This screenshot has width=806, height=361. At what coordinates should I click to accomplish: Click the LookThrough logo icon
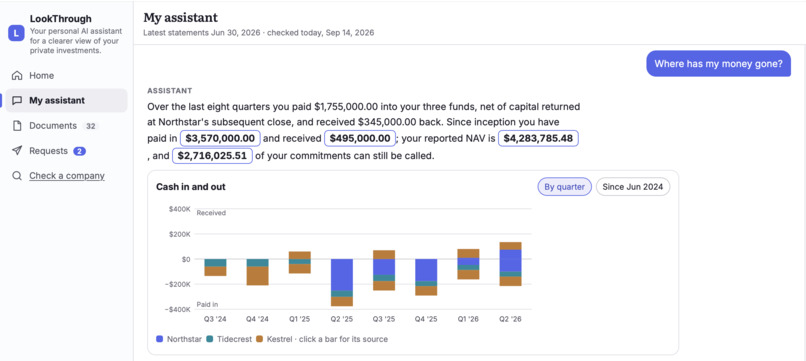tap(16, 33)
